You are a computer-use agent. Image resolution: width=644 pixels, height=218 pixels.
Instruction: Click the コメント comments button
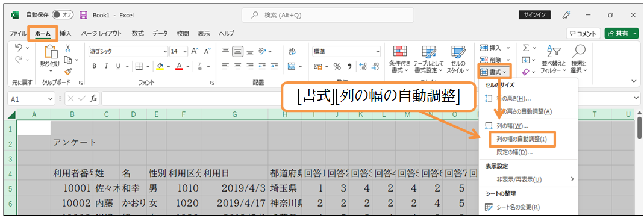(x=584, y=34)
